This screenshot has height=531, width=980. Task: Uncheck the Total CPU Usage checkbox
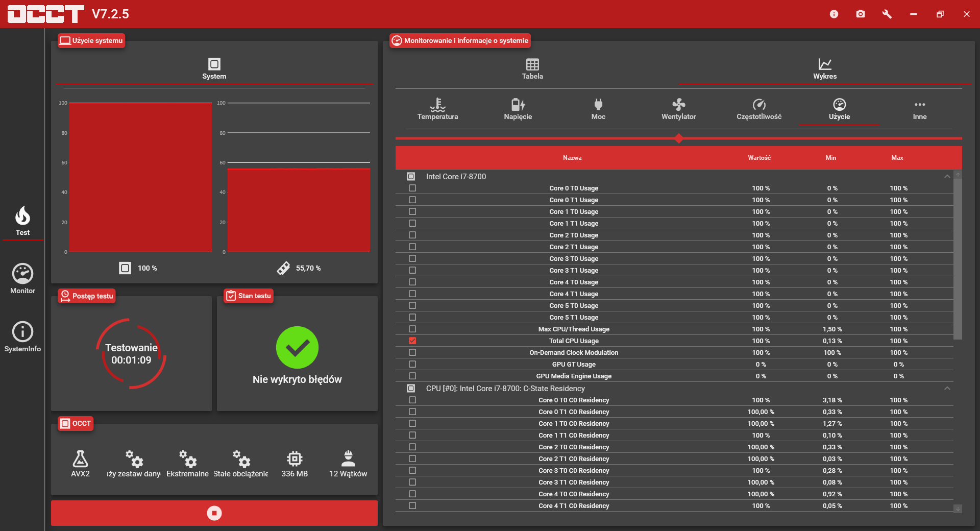pyautogui.click(x=412, y=341)
